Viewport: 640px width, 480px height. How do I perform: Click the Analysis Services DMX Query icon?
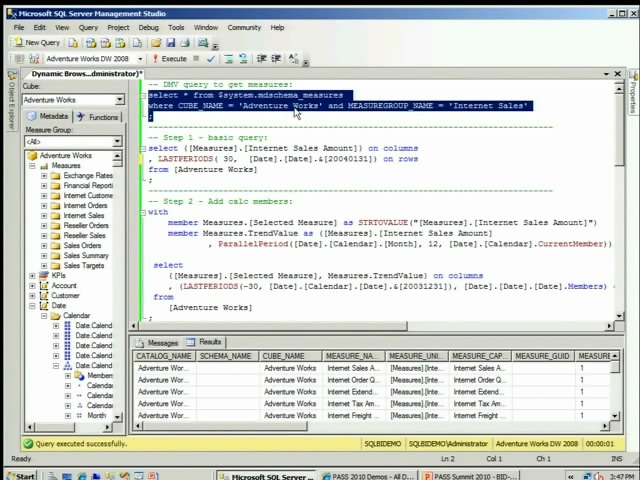point(105,42)
